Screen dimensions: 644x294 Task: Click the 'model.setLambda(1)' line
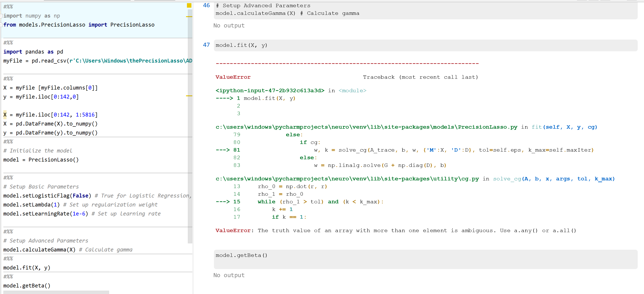[31, 205]
